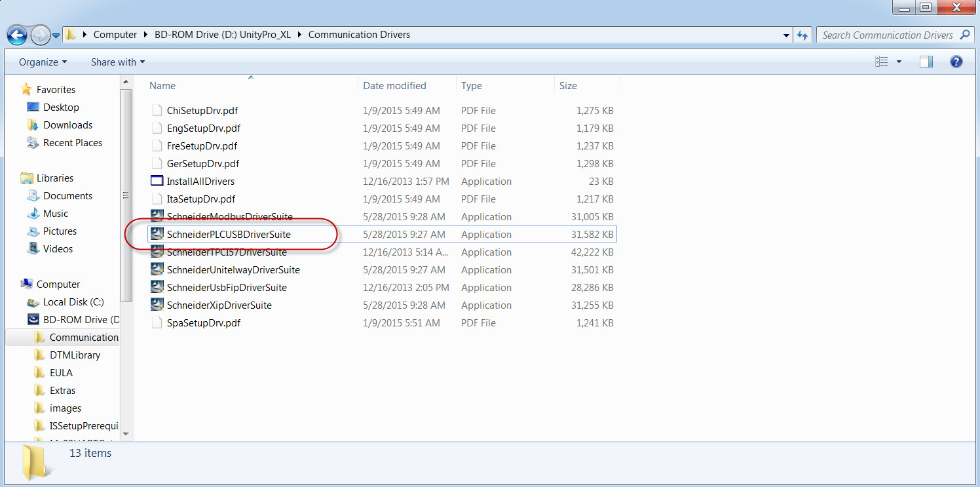Viewport: 980px width, 487px height.
Task: Select the ItaSetupDrv.pdf file icon
Action: click(157, 199)
